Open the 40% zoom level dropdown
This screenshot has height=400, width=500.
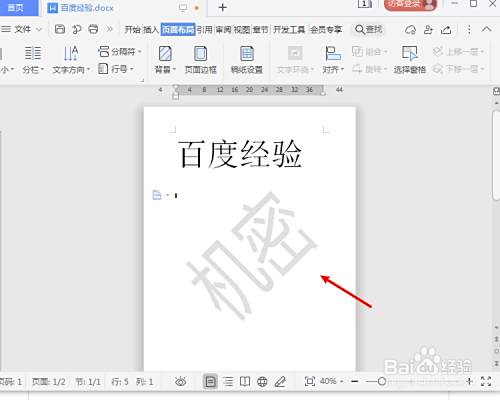pos(331,381)
